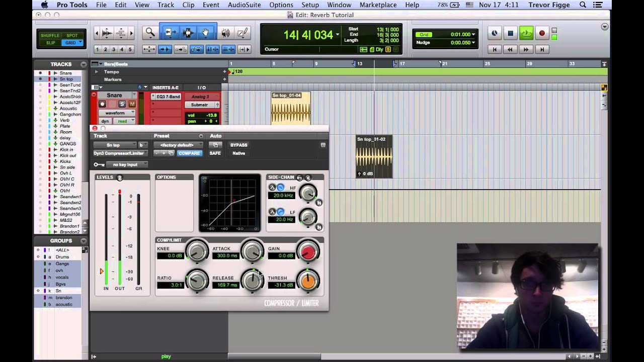Click the Dyn3 Compressor/Limiter plug-in selector

[x=119, y=153]
